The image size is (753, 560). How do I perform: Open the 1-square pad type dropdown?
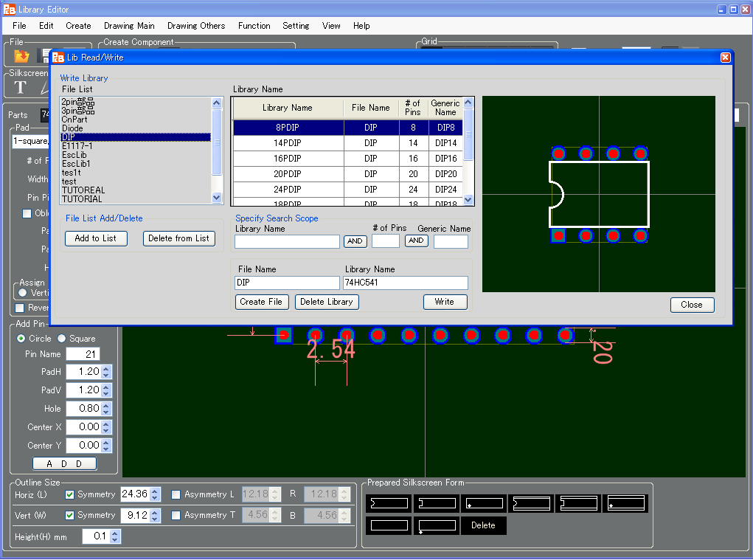pos(30,141)
